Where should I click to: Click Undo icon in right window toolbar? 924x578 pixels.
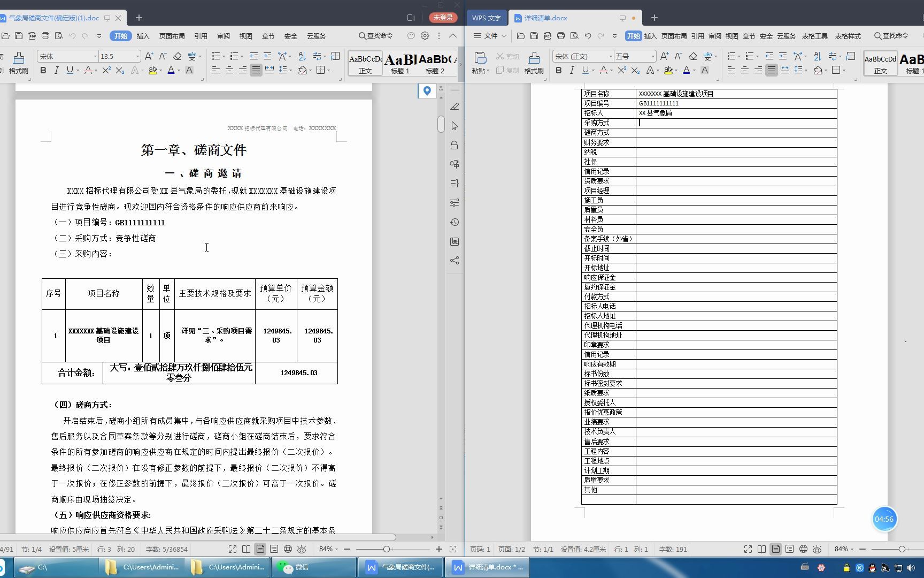coord(588,36)
